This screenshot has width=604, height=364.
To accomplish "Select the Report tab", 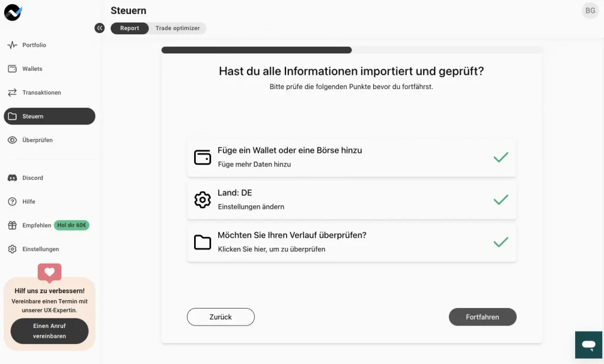I will click(130, 28).
